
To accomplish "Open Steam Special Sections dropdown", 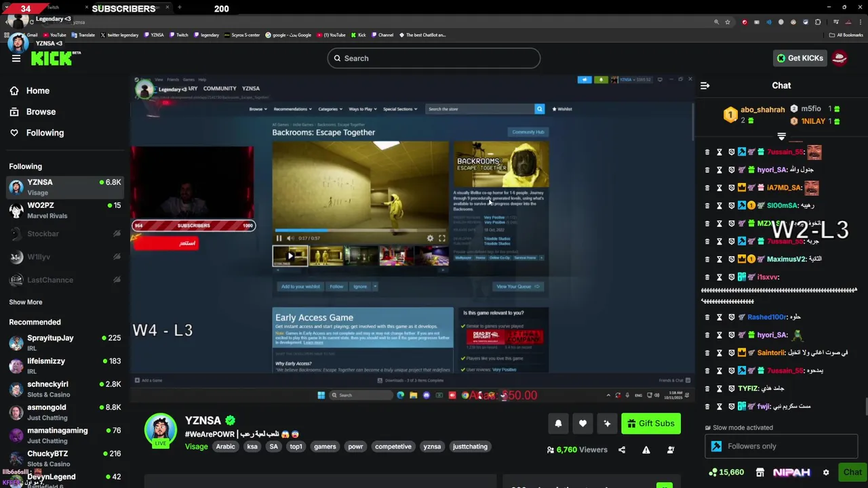I will pos(400,109).
